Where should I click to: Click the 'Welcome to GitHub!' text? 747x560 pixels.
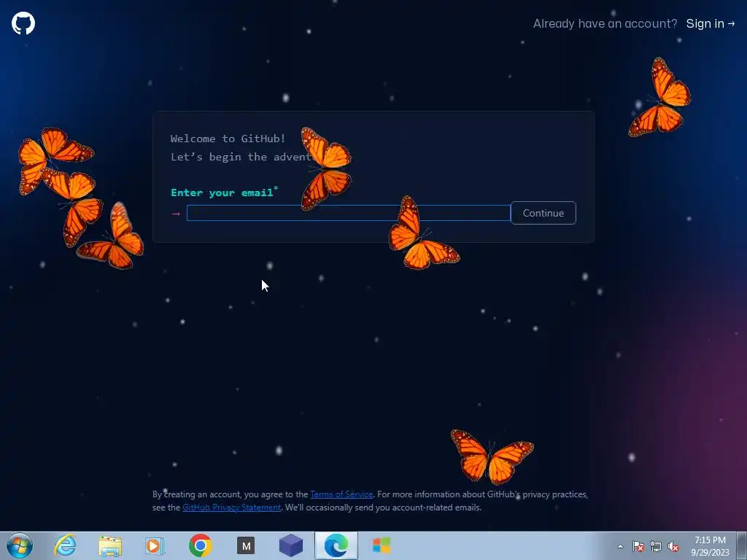click(228, 139)
